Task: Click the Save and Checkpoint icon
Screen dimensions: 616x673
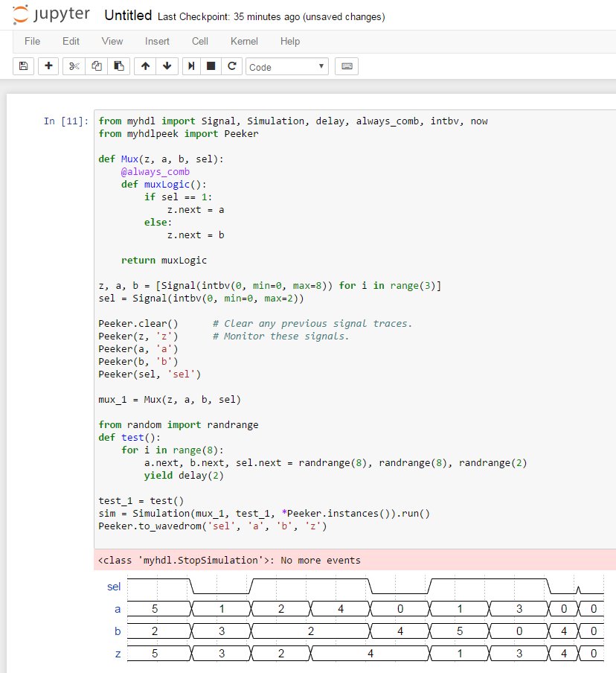Action: click(23, 66)
